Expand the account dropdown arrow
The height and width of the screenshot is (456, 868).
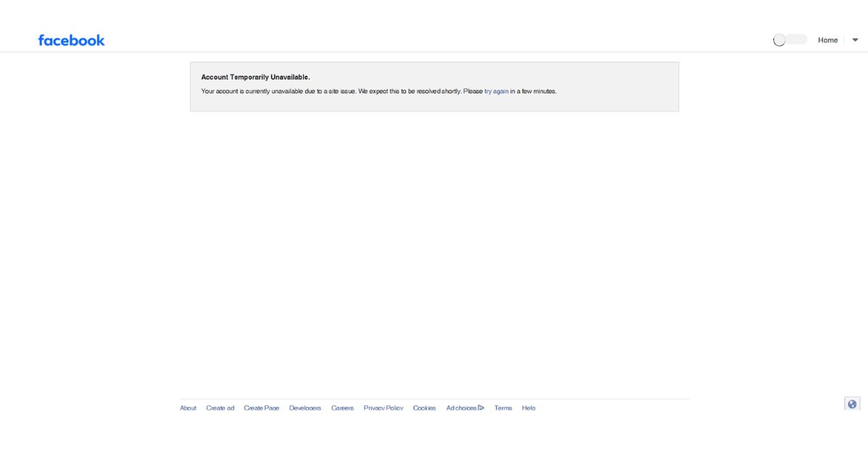tap(855, 41)
